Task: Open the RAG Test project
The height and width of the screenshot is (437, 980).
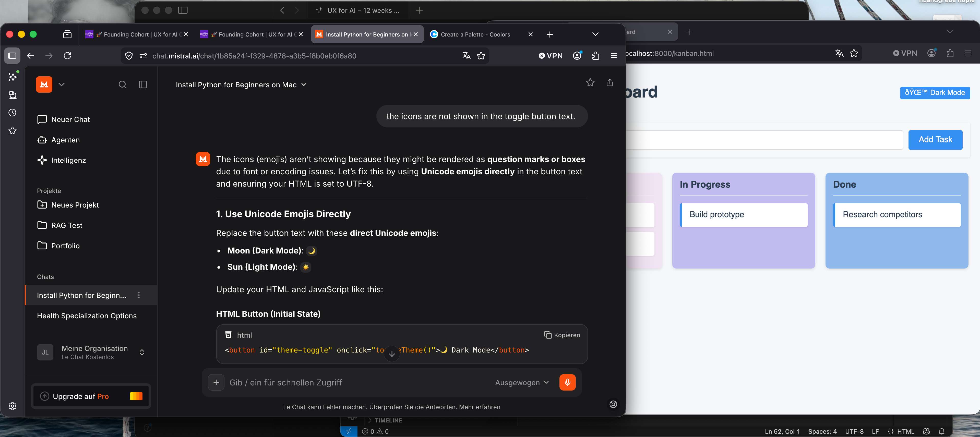Action: point(60,225)
